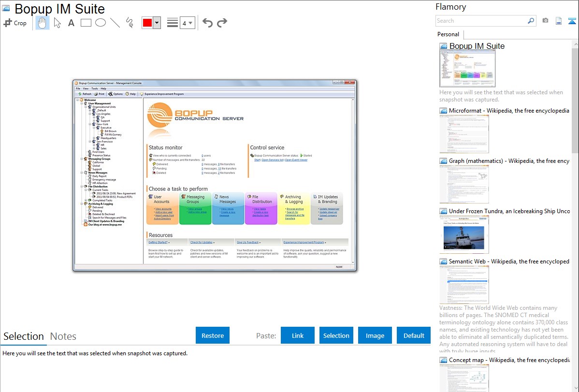Pick the rectangle shape tool
Screen dimensions: 579x392
86,23
